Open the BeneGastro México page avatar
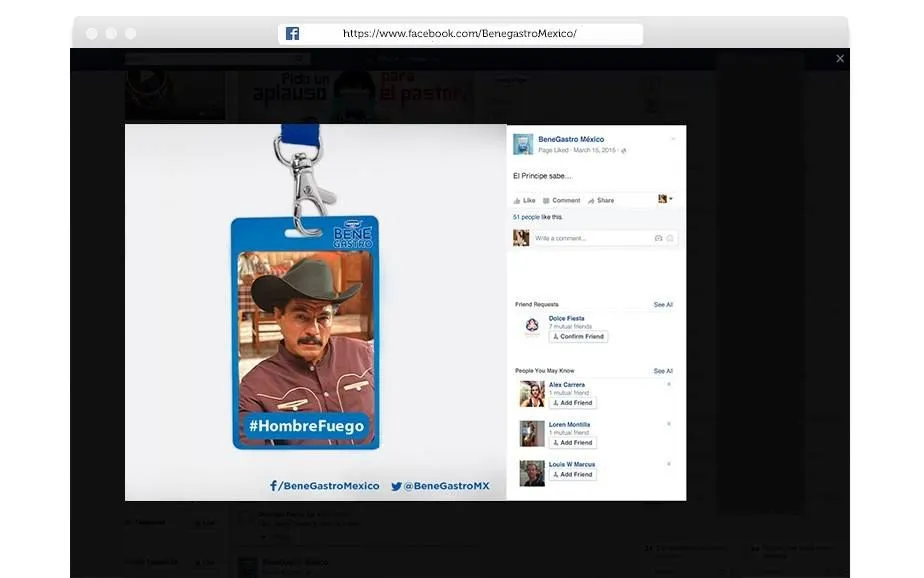This screenshot has width=924, height=578. click(523, 144)
